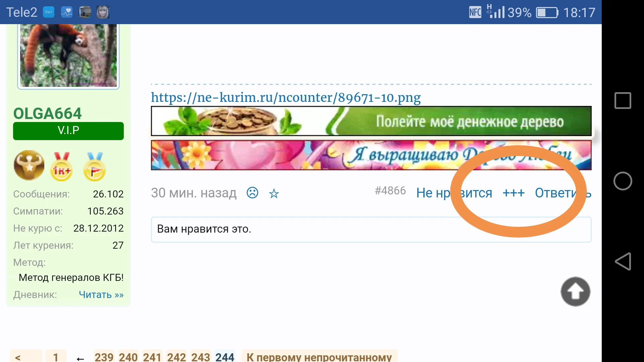644x362 pixels.
Task: Click the +++ link on post
Action: [x=514, y=193]
